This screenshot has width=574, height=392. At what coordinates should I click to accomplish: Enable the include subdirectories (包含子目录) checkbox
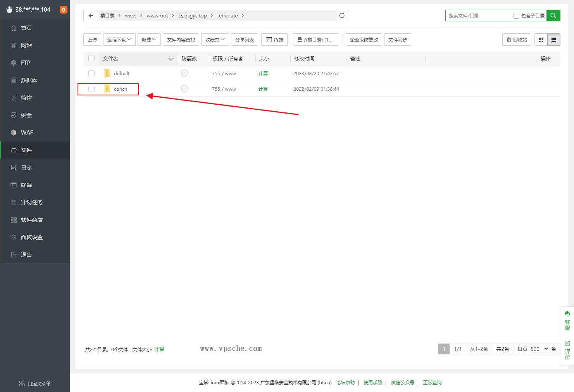point(516,16)
